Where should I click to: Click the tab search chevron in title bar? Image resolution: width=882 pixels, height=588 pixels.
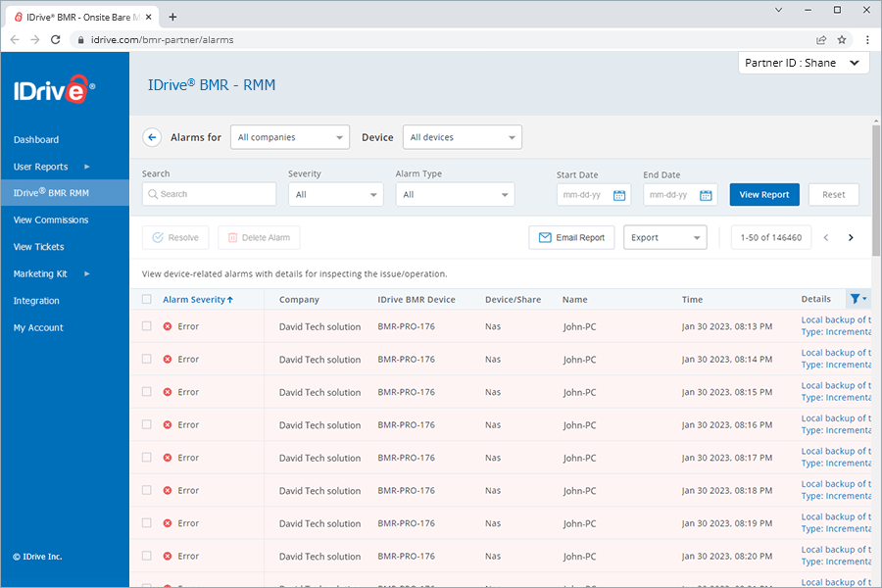[778, 10]
